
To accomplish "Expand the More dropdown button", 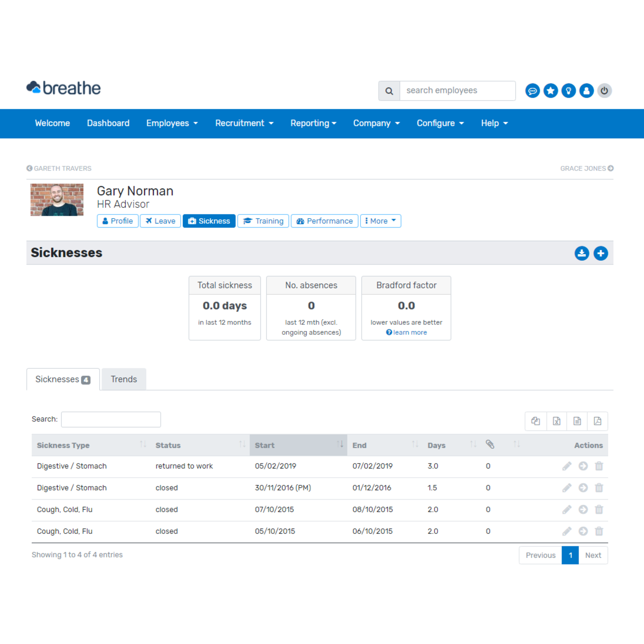I will point(380,221).
